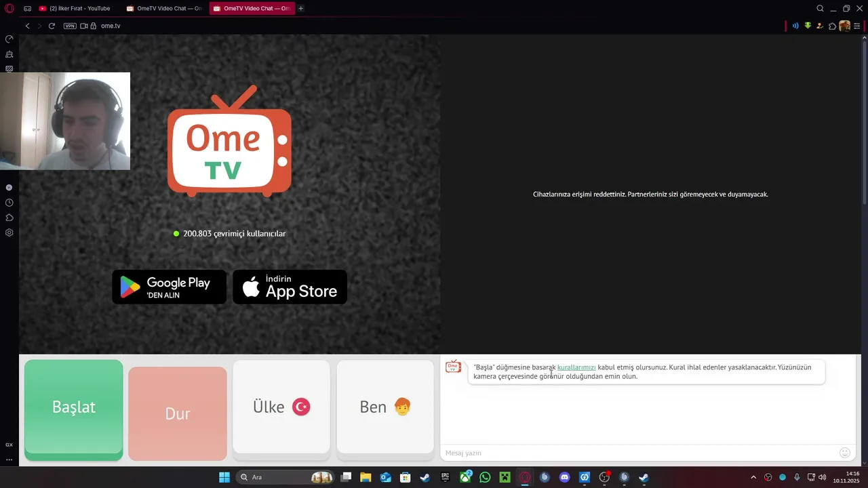Open a new browser tab
868x488 pixels.
point(301,8)
